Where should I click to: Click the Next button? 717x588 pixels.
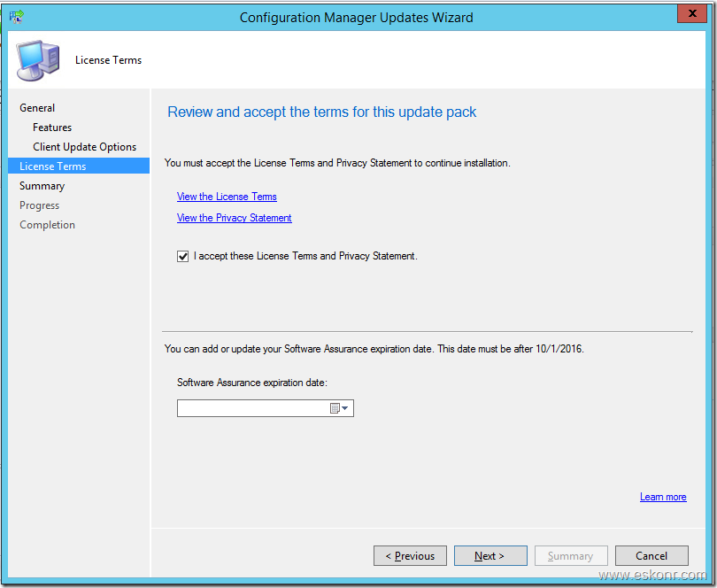[x=490, y=555]
